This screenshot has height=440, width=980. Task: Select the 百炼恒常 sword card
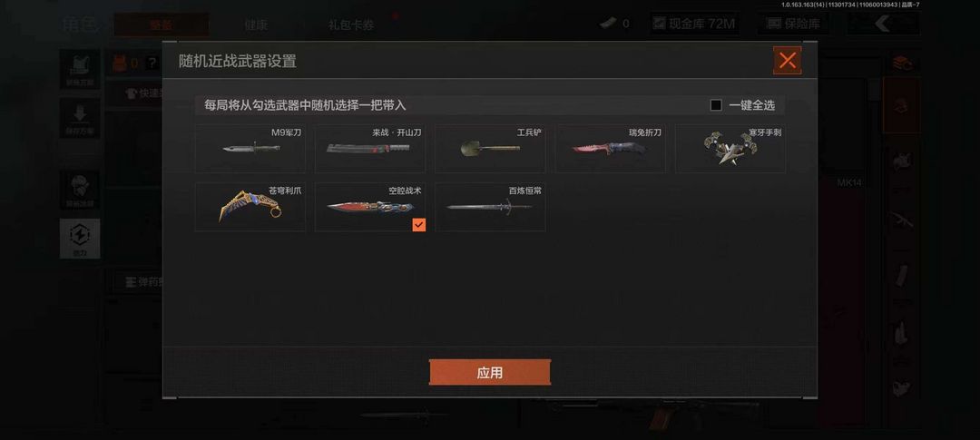point(490,207)
